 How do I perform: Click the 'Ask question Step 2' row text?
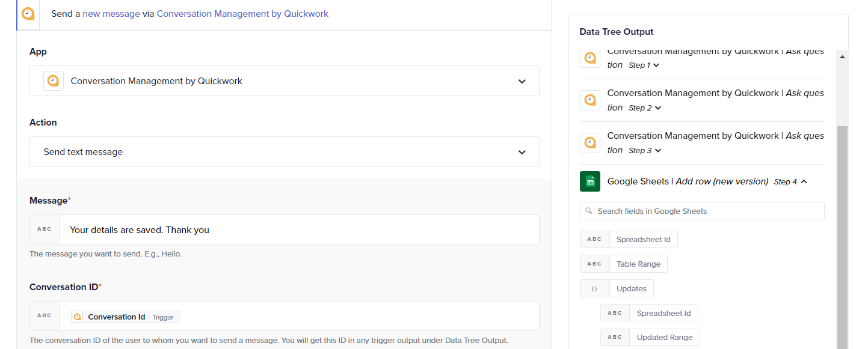click(716, 100)
